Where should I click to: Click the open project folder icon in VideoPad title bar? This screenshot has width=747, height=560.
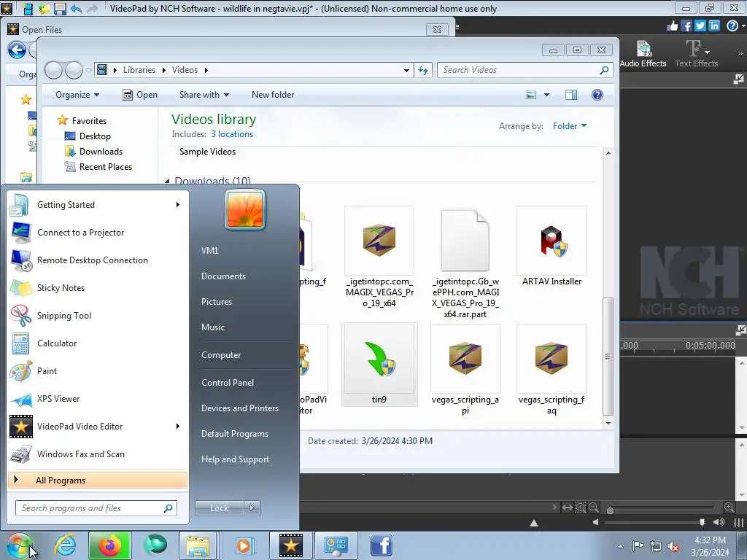click(44, 8)
